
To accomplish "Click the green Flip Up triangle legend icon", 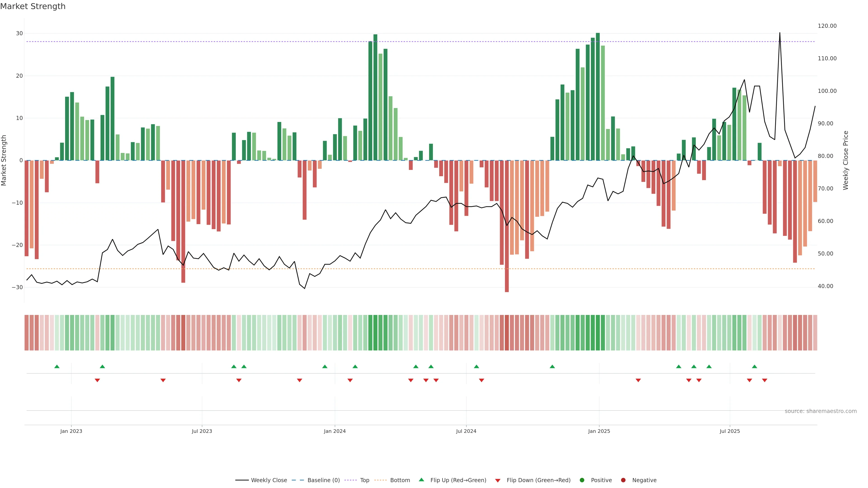I will [x=421, y=480].
